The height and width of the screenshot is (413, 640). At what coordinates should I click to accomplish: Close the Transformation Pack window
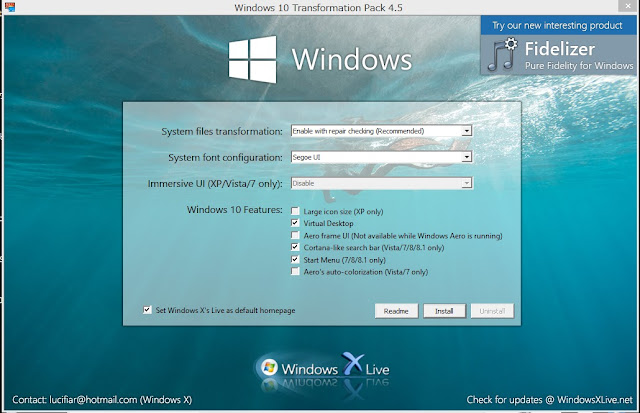pos(629,6)
